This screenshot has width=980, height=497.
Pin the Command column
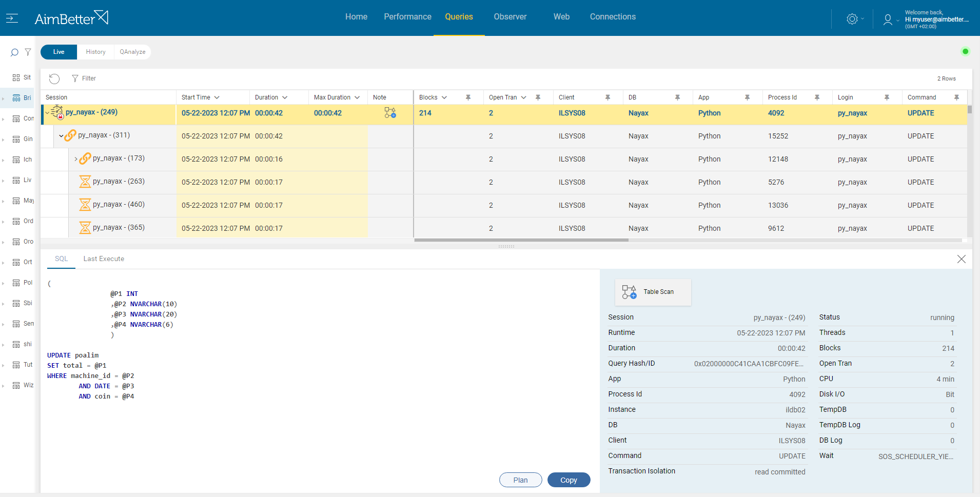pos(957,97)
